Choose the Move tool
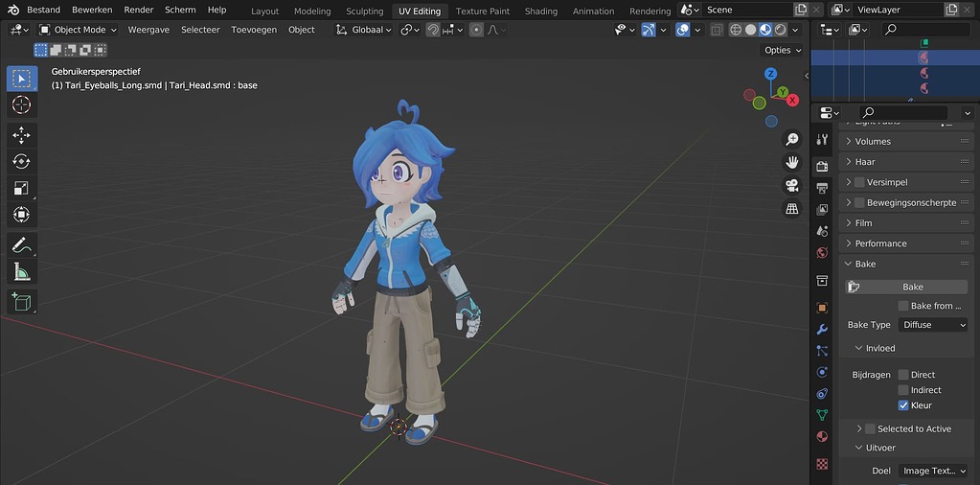980x485 pixels. [x=21, y=135]
